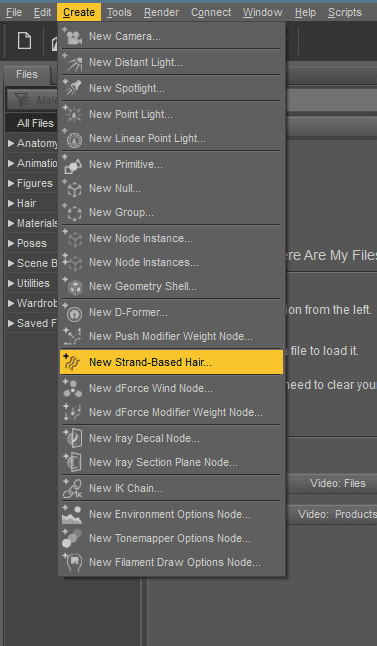Screen dimensions: 377x646
Task: Expand the Scene Builder category
Action: pyautogui.click(x=11, y=263)
